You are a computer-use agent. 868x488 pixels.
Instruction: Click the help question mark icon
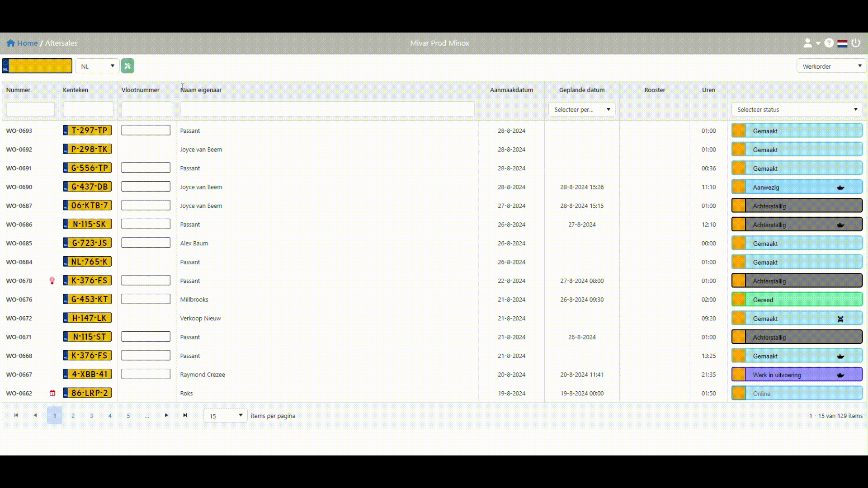(x=829, y=43)
